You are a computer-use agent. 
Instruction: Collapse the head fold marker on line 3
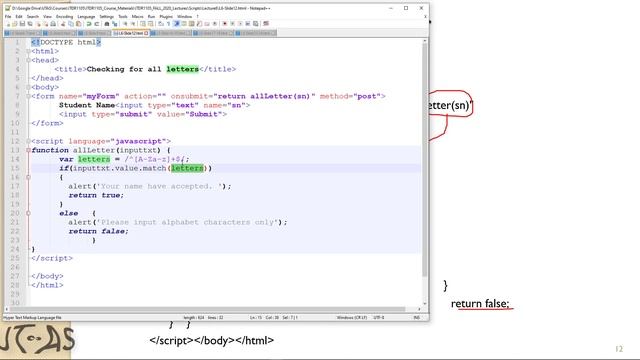(28, 60)
